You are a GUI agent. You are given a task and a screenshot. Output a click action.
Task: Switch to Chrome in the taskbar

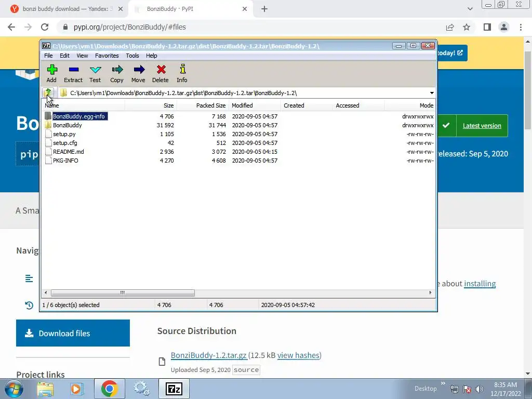pos(109,389)
